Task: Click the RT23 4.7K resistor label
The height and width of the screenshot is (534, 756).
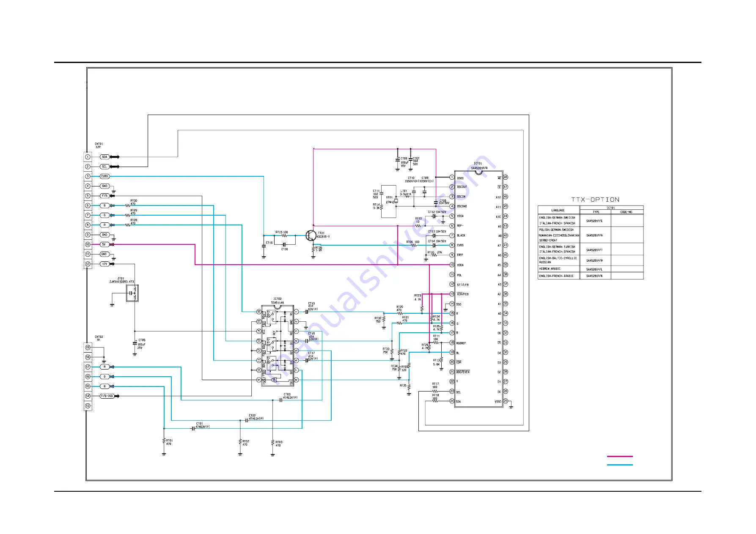Action: (418, 297)
